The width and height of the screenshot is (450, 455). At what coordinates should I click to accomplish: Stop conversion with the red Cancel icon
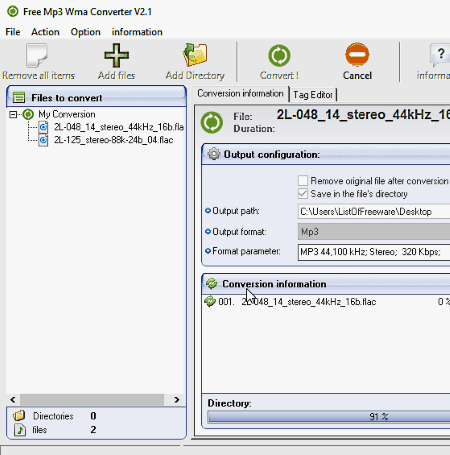357,54
